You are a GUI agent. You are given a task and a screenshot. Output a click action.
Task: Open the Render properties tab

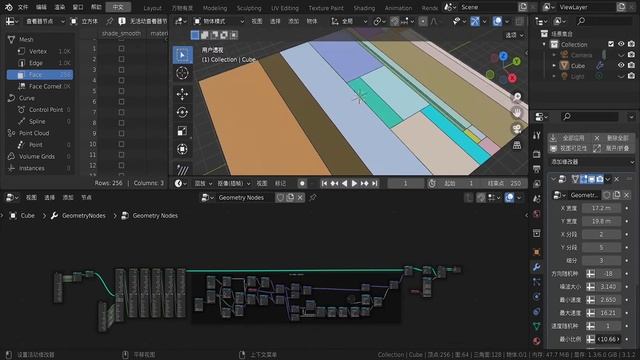click(x=537, y=154)
